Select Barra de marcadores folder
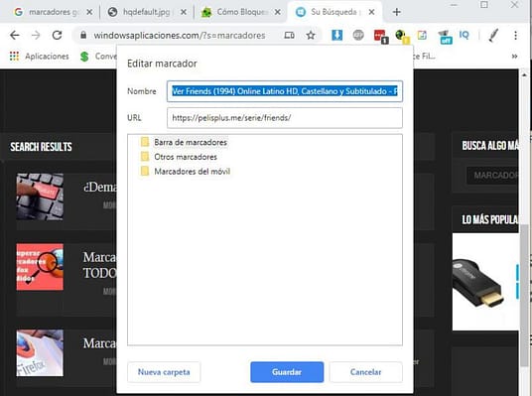Viewport: 532px width, 396px height. pos(184,142)
